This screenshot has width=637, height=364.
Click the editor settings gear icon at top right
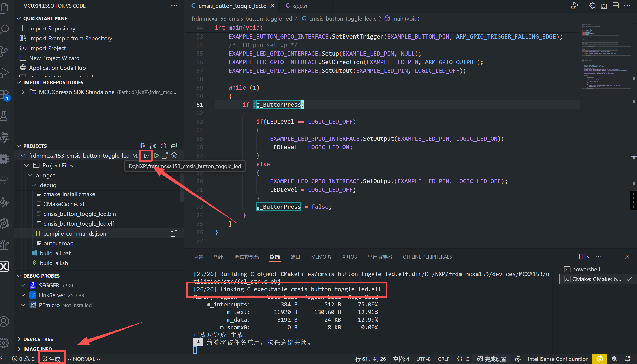[592, 6]
